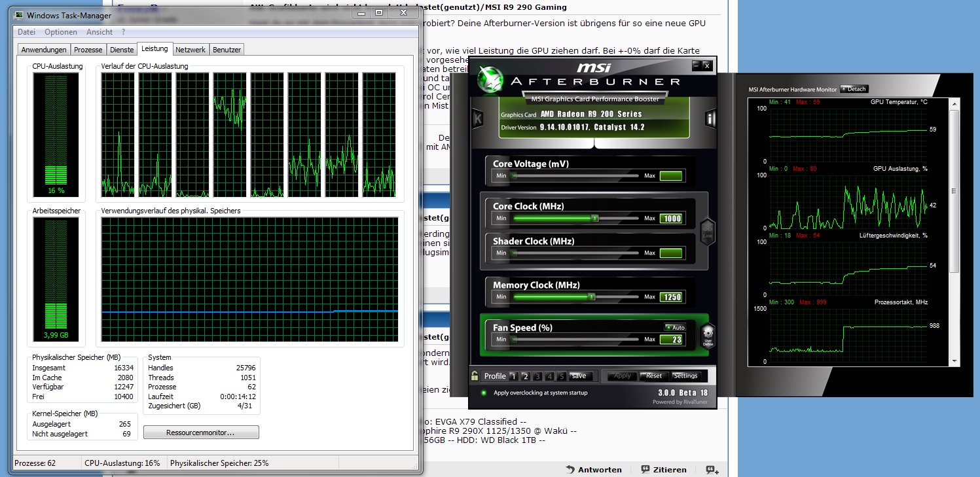The image size is (980, 477).
Task: Toggle the Link clocks icon beside Core Clock
Action: tap(707, 231)
